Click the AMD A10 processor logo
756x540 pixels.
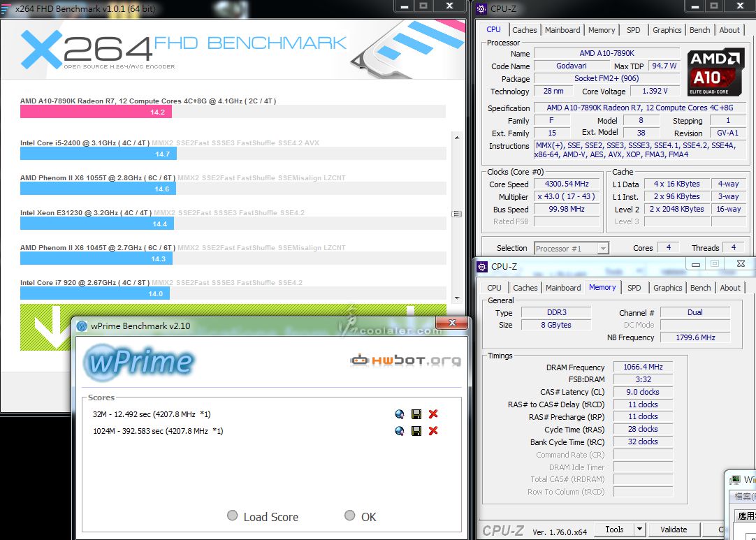point(715,73)
